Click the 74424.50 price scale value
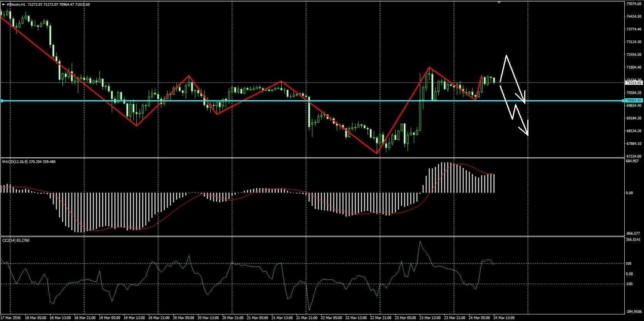The image size is (644, 321). click(x=634, y=17)
